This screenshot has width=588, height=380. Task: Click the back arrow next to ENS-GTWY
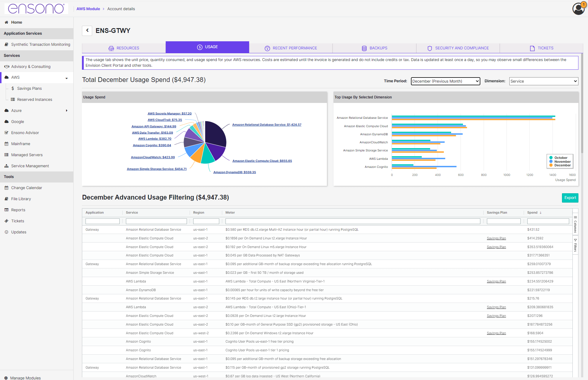coord(87,30)
